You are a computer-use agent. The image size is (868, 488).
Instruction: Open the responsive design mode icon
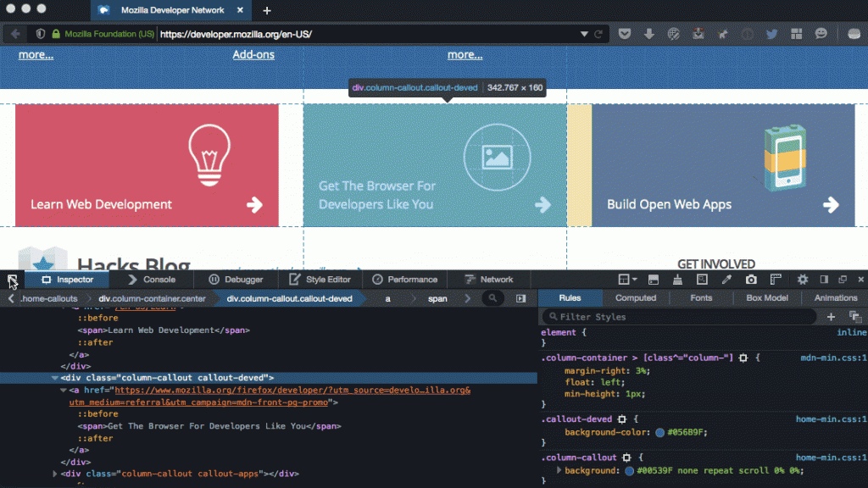click(702, 280)
